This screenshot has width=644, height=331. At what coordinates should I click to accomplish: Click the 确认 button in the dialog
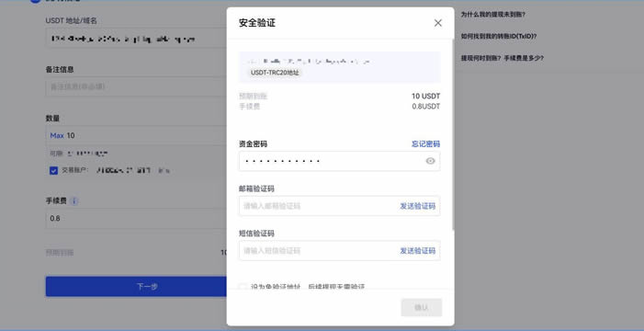(422, 308)
